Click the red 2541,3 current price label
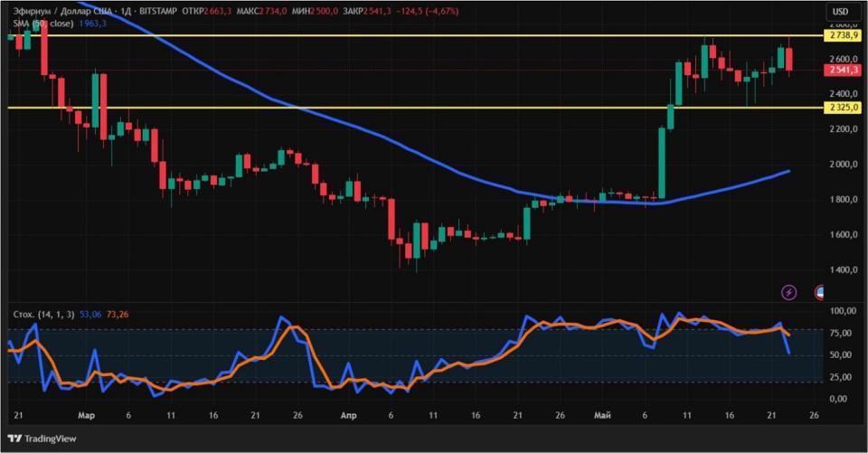The image size is (868, 453). pyautogui.click(x=844, y=70)
